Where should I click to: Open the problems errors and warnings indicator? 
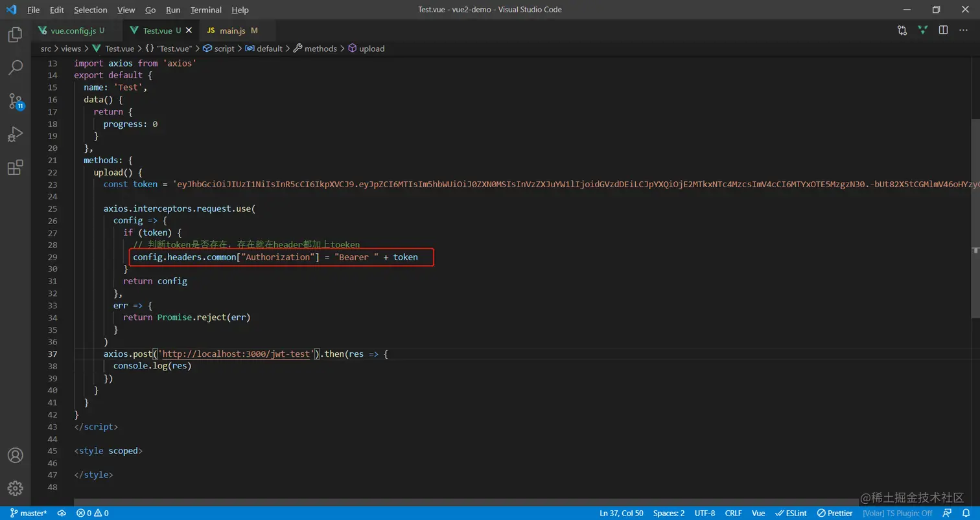point(92,513)
